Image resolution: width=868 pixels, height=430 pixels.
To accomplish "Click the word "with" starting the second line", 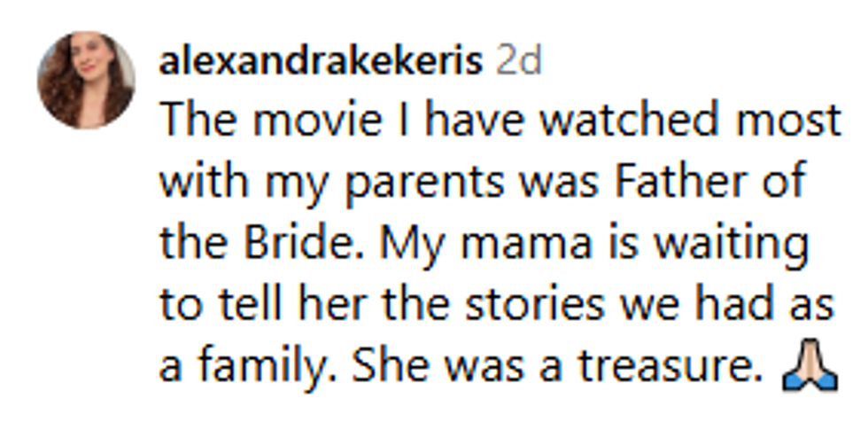I will coord(200,184).
